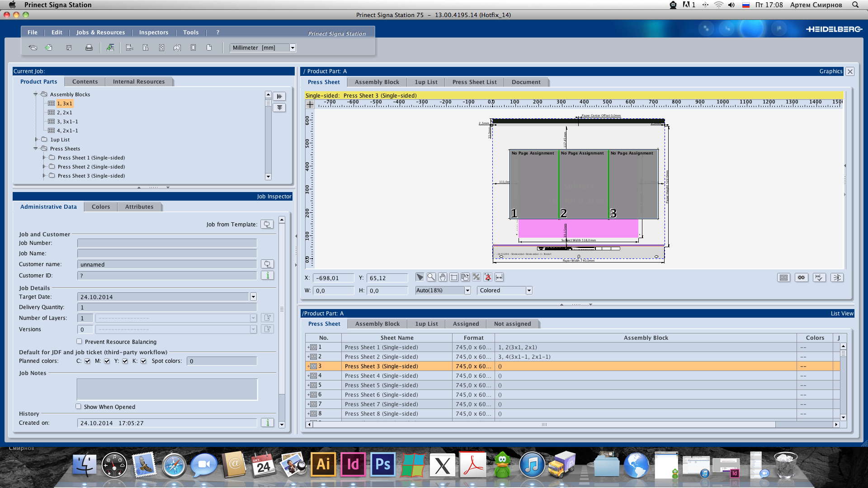
Task: Click the gears settings button in graphics panel
Action: pos(802,277)
